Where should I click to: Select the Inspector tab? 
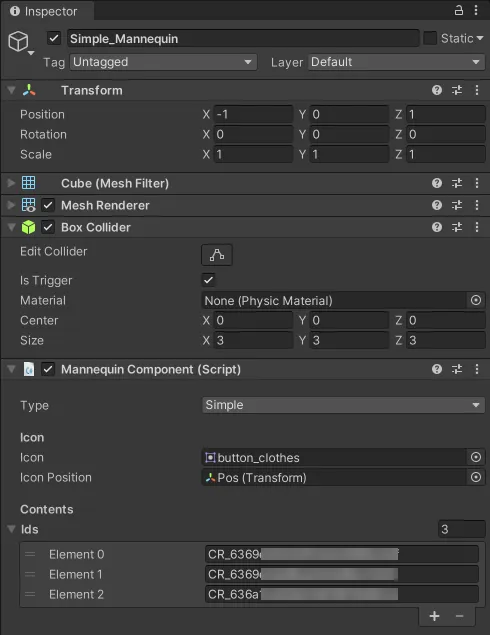tap(44, 11)
